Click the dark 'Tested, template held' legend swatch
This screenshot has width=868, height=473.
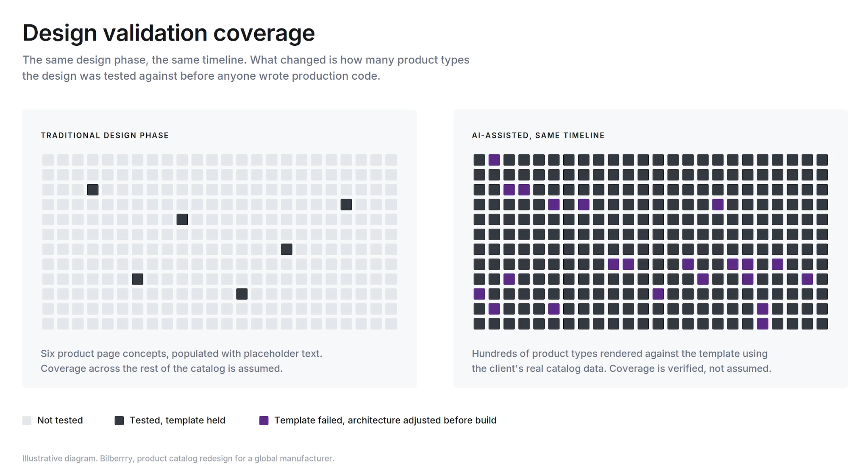(119, 420)
